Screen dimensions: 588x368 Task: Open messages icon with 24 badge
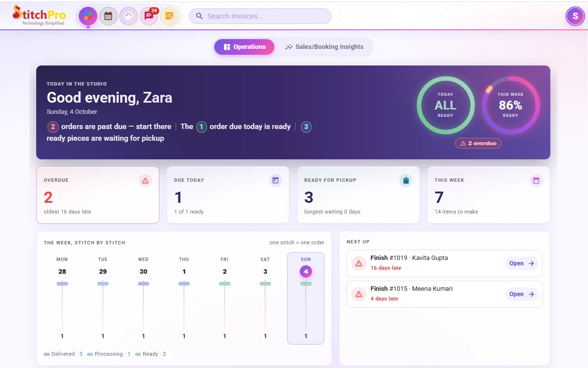[149, 16]
